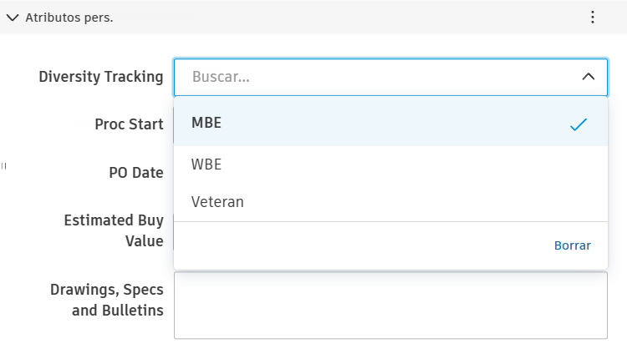Click the Drawings, Specs and Bulletins label
The height and width of the screenshot is (364, 627).
(x=107, y=301)
